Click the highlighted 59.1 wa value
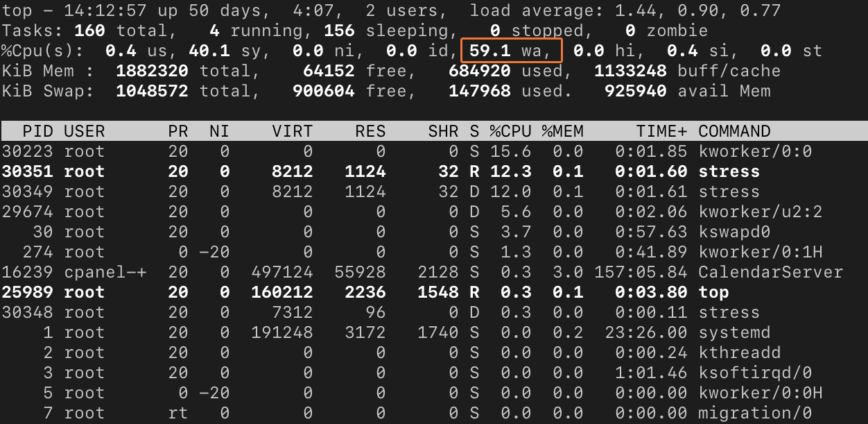The width and height of the screenshot is (868, 424). pyautogui.click(x=511, y=51)
